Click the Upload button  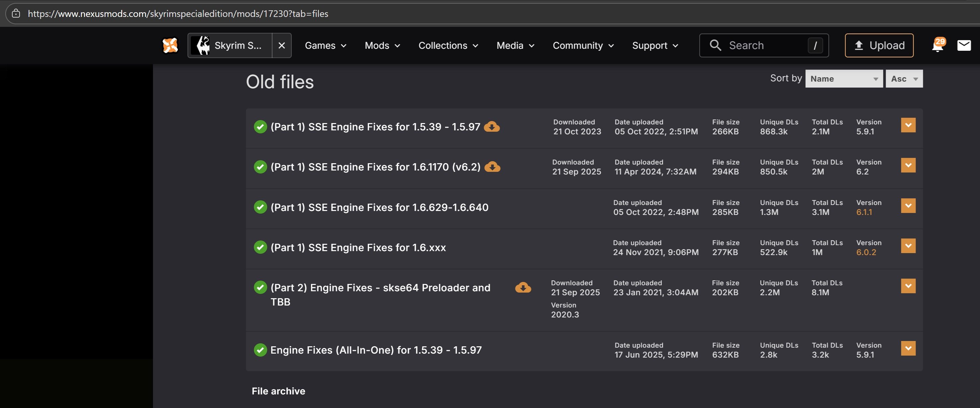point(879,45)
